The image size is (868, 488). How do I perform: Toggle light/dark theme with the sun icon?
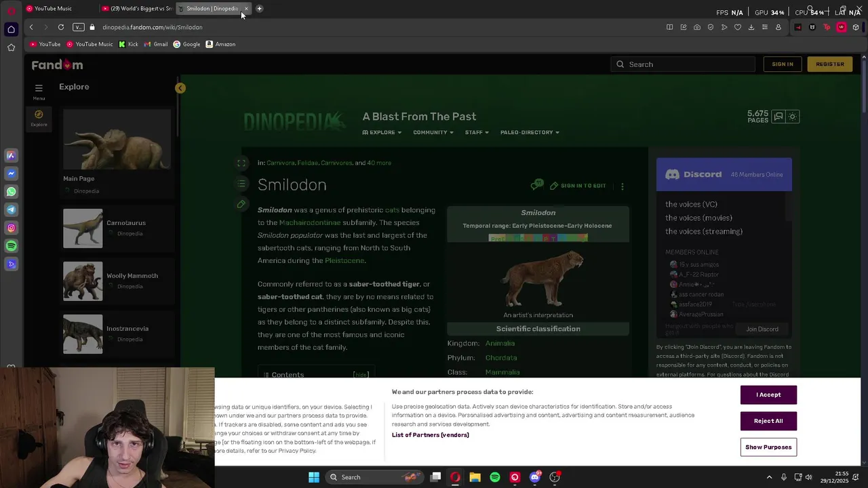coord(792,117)
